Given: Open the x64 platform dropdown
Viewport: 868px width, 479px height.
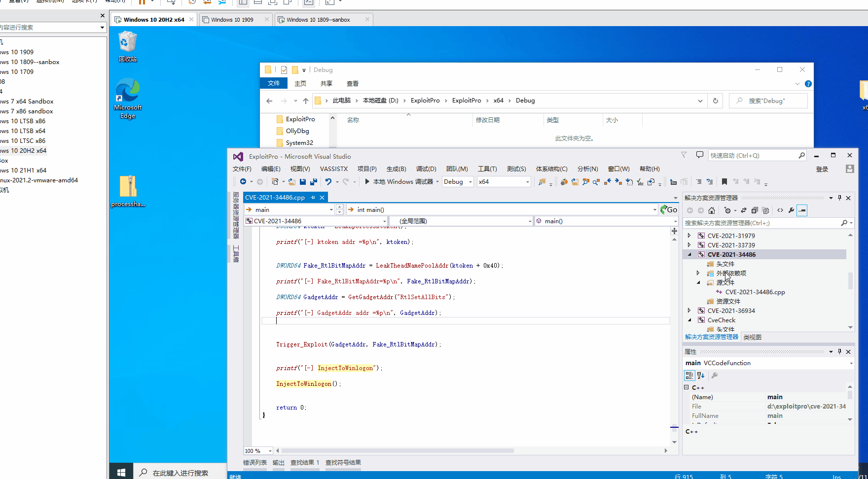Looking at the screenshot, I should 504,182.
